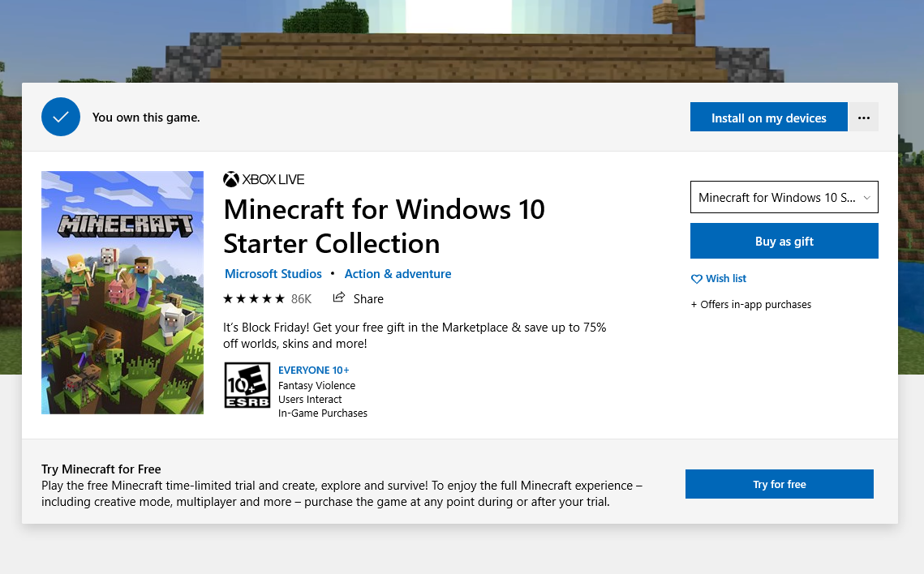The image size is (924, 574).
Task: Click the 'In-Game Purchases' descriptor text
Action: point(323,413)
